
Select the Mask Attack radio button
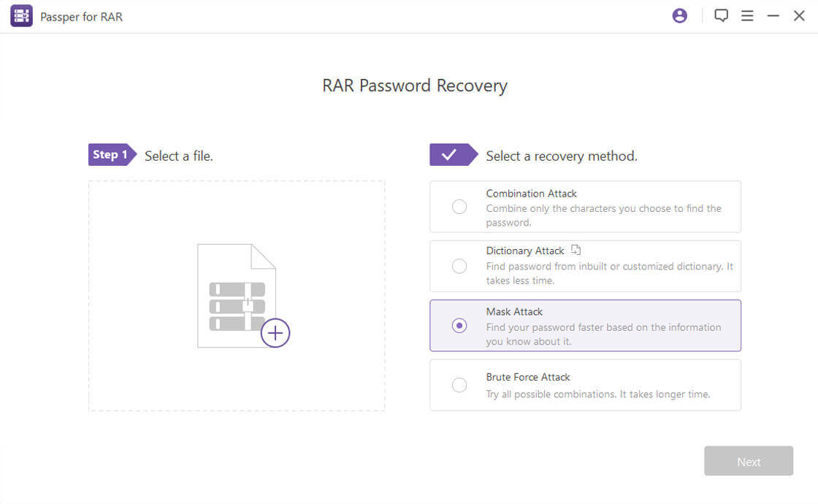(x=459, y=326)
